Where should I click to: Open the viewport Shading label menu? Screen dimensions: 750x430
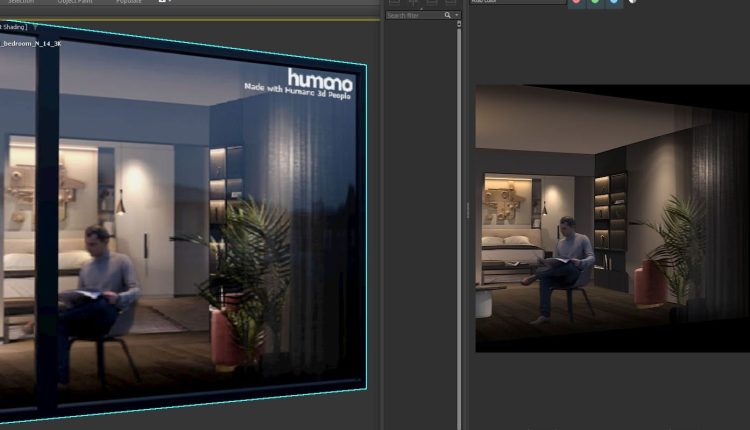tap(13, 27)
